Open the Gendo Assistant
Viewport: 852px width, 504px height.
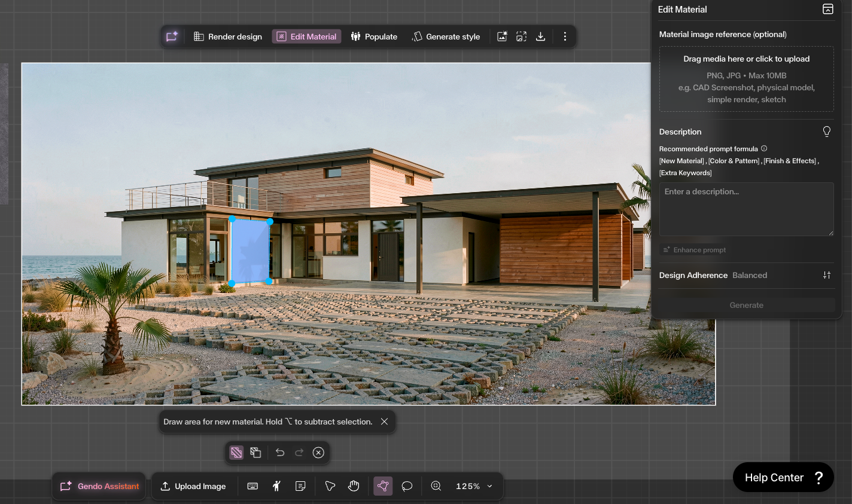[x=98, y=486]
